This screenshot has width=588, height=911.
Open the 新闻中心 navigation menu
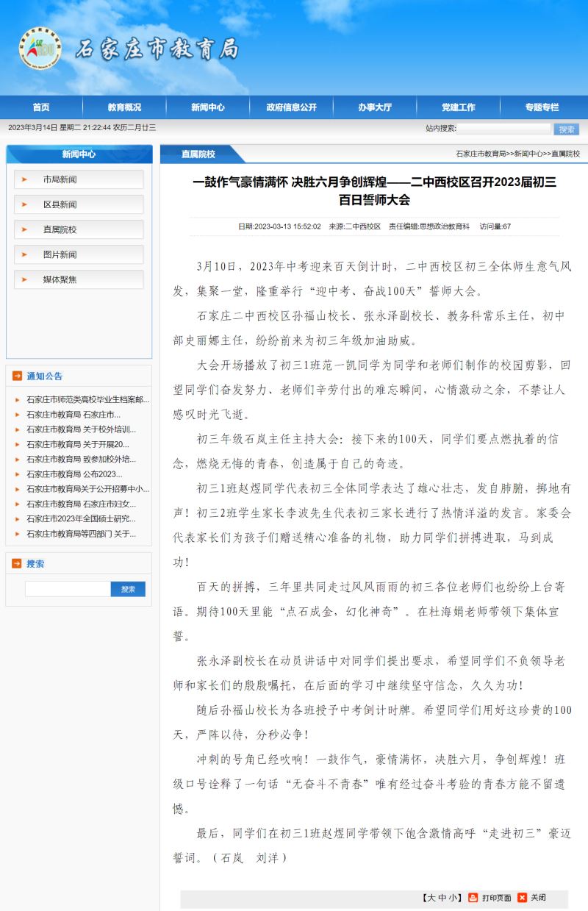pos(208,107)
